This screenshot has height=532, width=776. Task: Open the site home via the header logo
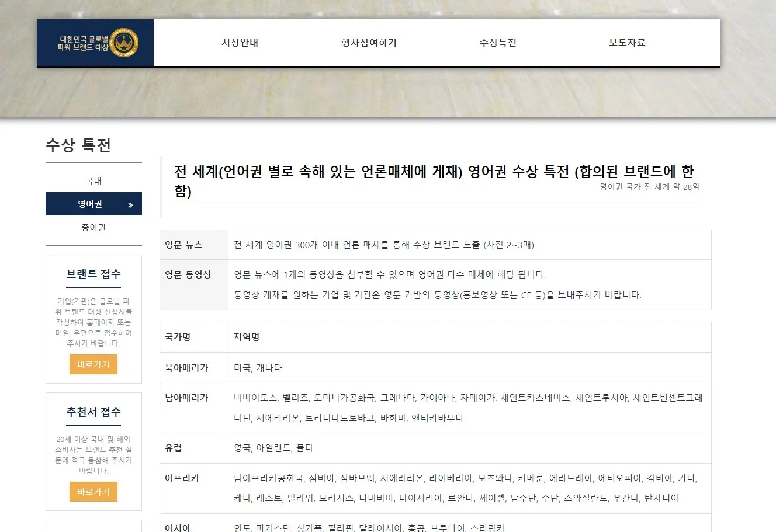click(x=82, y=42)
